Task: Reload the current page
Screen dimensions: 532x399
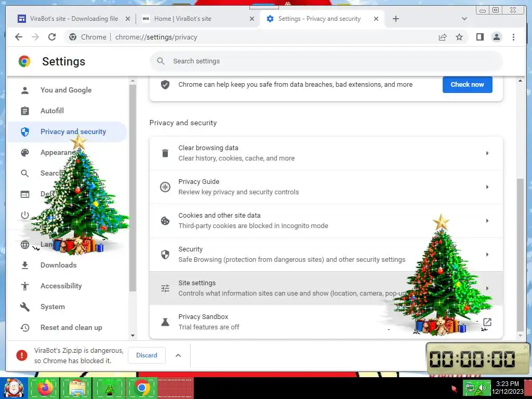Action: click(x=52, y=37)
